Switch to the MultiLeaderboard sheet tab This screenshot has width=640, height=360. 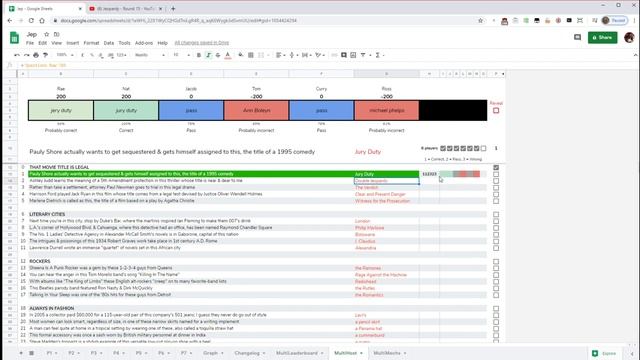[x=297, y=353]
